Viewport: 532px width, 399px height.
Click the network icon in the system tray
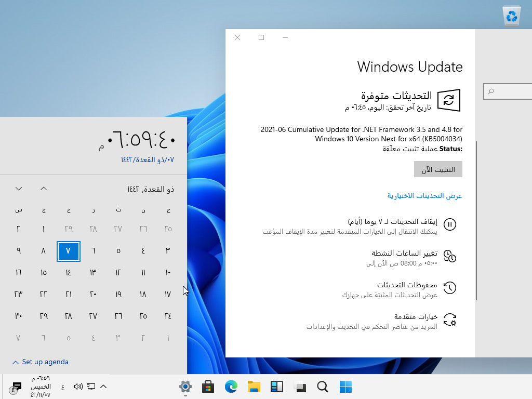point(91,387)
